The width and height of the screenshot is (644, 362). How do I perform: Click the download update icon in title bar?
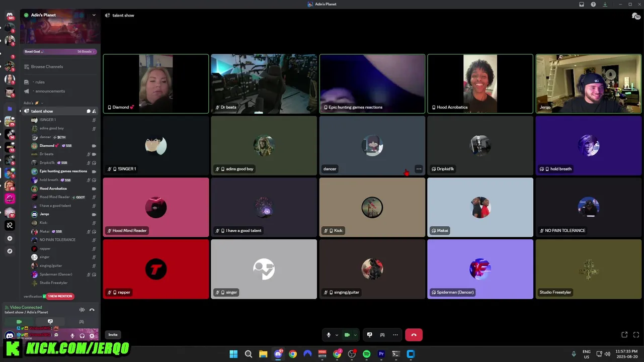point(605,5)
